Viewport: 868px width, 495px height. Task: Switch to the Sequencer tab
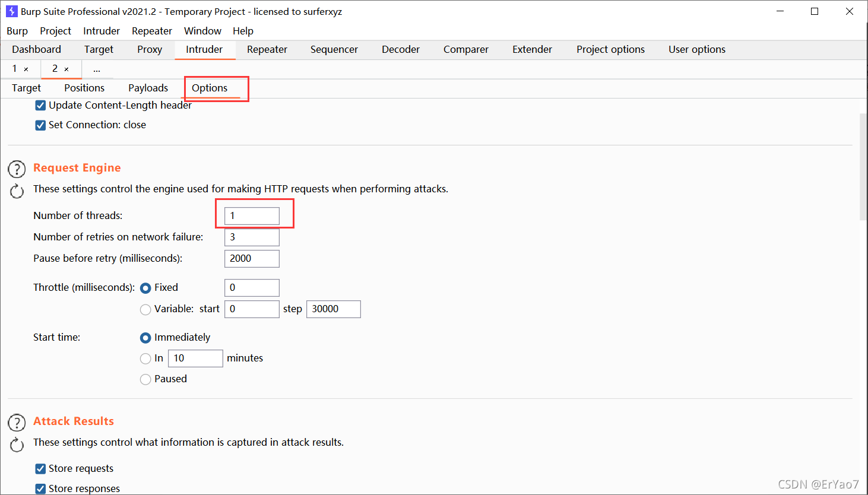pos(334,50)
